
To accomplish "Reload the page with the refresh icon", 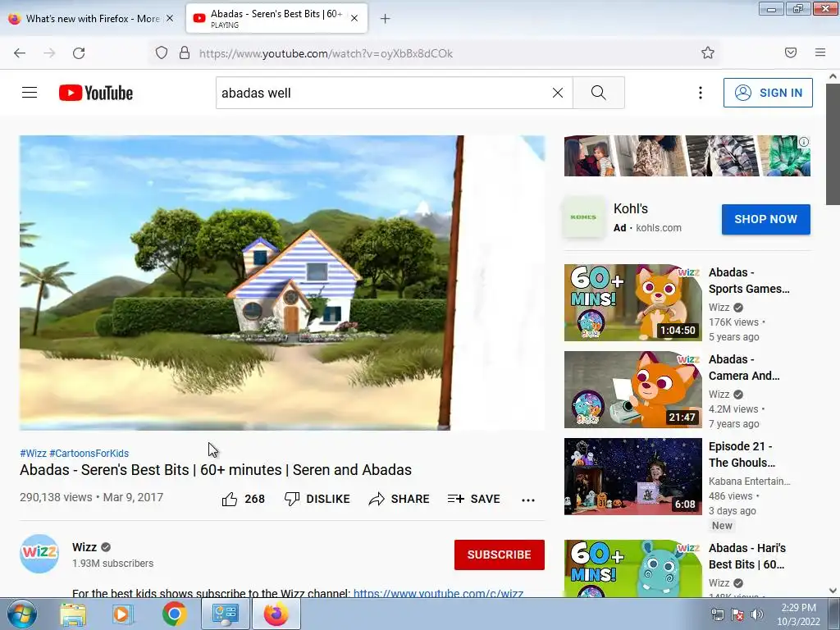I will coord(79,53).
